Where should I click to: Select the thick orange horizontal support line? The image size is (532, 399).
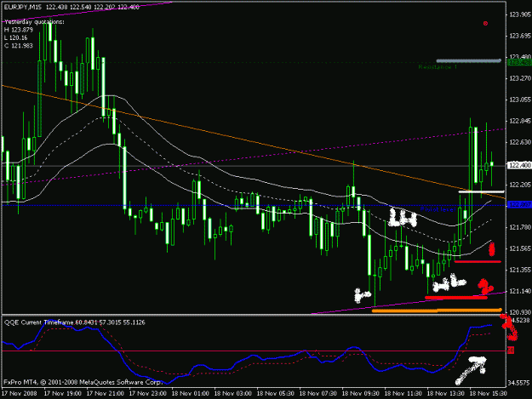click(x=437, y=311)
